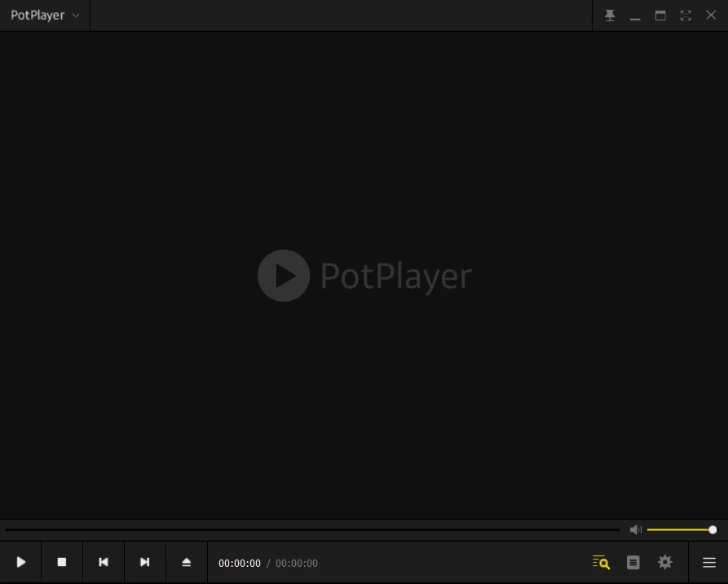Click the current time display 00:00:00

pos(240,563)
